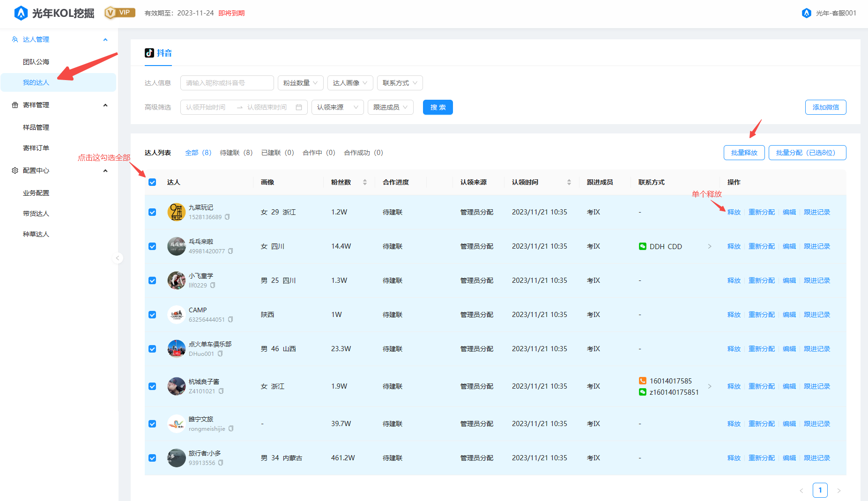868x501 pixels.
Task: Open the 粉丝数量 dropdown filter
Action: point(300,83)
